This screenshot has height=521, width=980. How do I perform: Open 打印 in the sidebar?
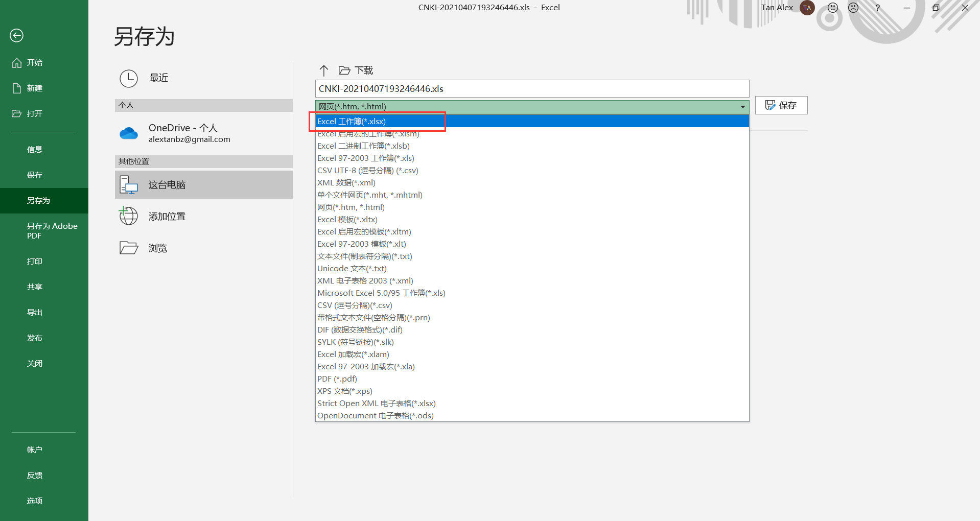point(44,262)
